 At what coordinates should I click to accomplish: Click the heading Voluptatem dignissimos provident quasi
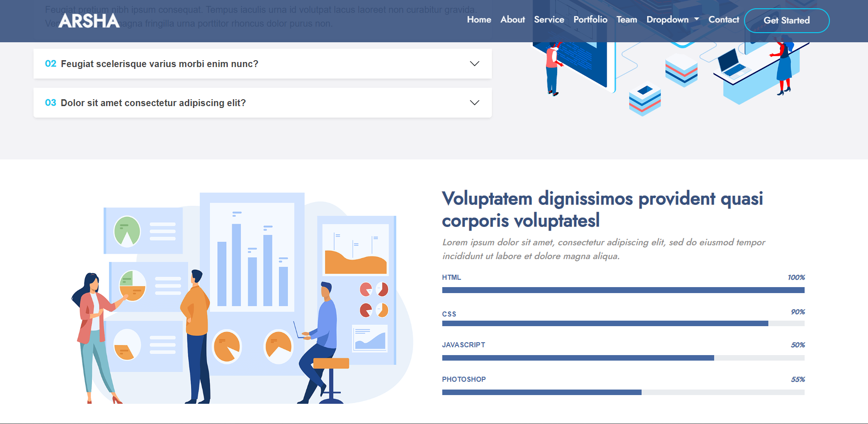[x=603, y=209]
